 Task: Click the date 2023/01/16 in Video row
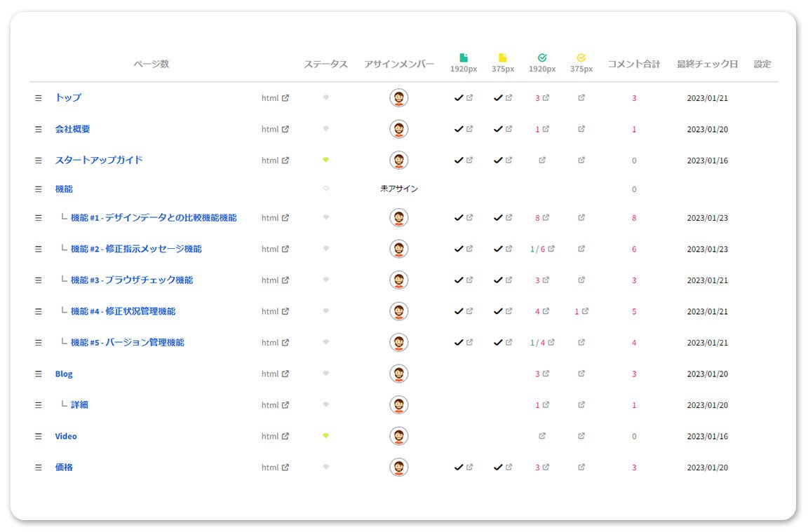click(x=708, y=436)
